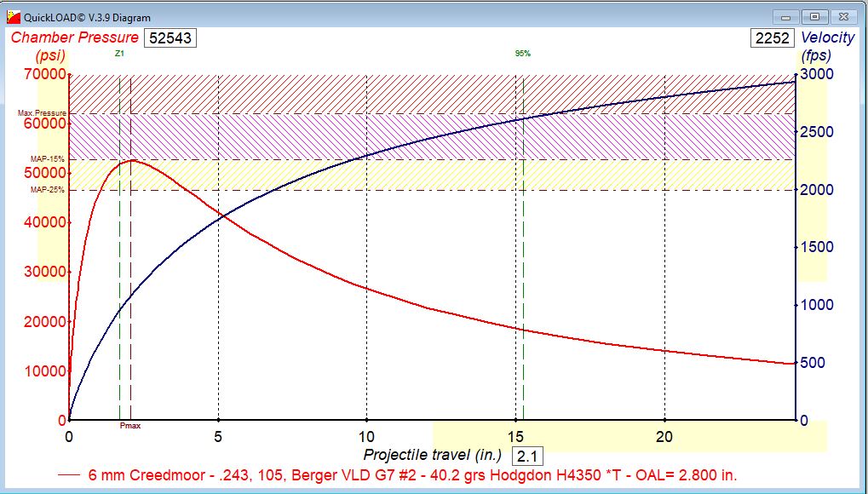Minimize the QuickLOAD Diagram window
Image resolution: width=868 pixels, height=494 pixels.
click(784, 16)
